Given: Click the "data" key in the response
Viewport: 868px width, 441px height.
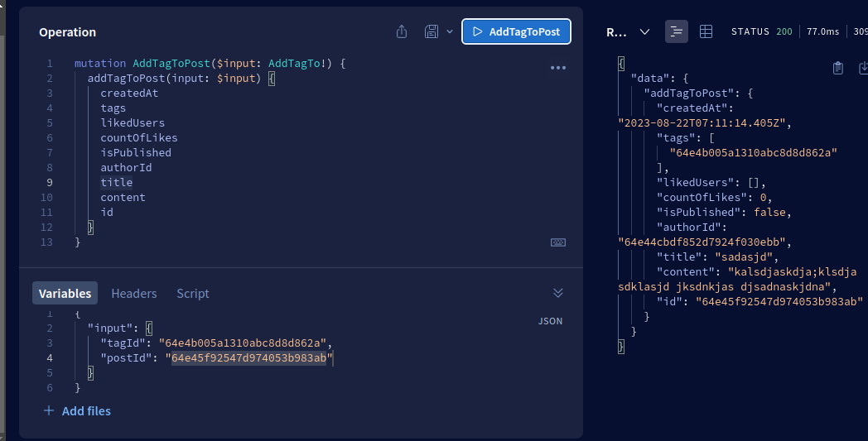Looking at the screenshot, I should click(650, 78).
